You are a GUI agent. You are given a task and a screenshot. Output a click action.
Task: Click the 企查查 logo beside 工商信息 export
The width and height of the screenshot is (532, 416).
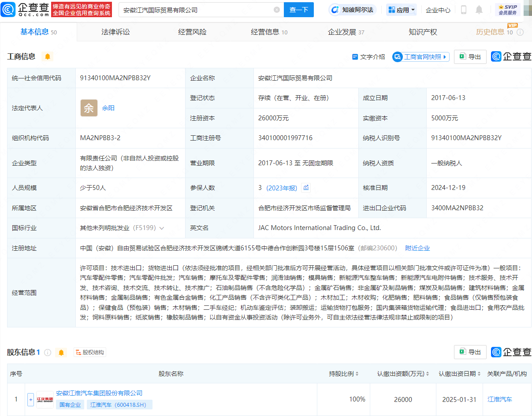pos(511,57)
